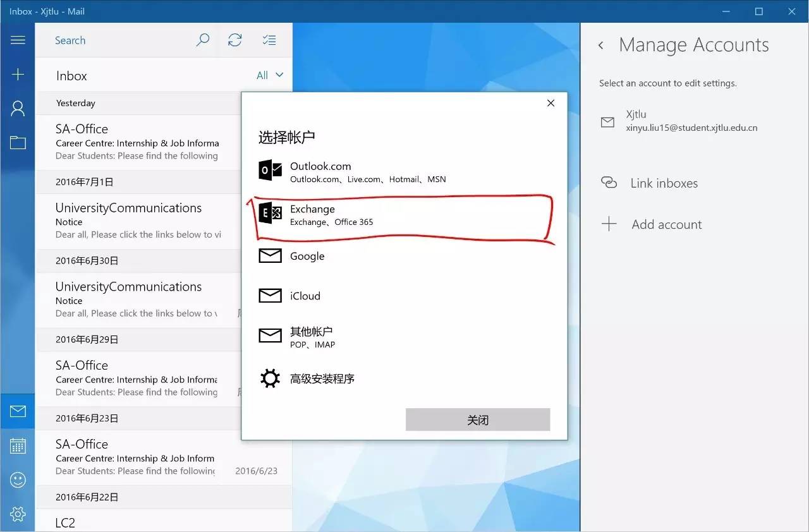This screenshot has width=809, height=532.
Task: Choose Exchange account type
Action: coord(312,215)
